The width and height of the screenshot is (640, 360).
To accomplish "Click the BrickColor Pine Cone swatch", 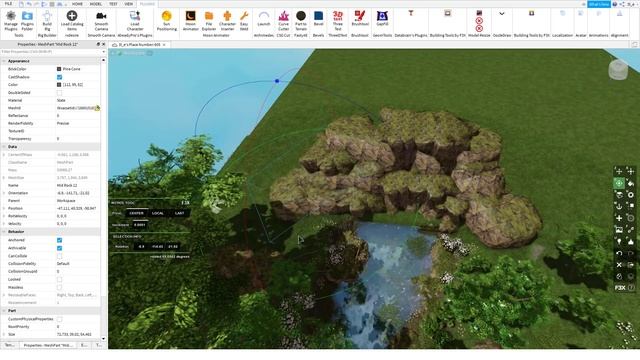I will pyautogui.click(x=59, y=69).
